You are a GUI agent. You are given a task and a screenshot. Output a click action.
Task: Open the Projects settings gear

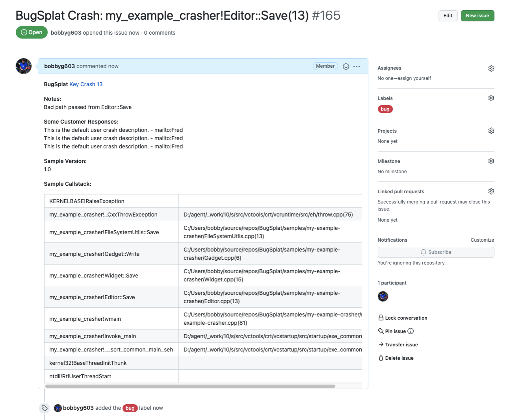[491, 131]
